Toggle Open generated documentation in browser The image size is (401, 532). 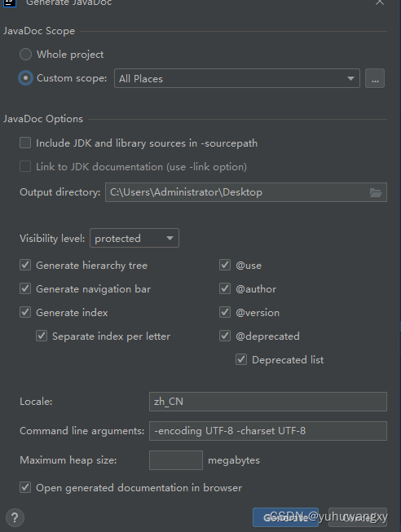point(25,487)
